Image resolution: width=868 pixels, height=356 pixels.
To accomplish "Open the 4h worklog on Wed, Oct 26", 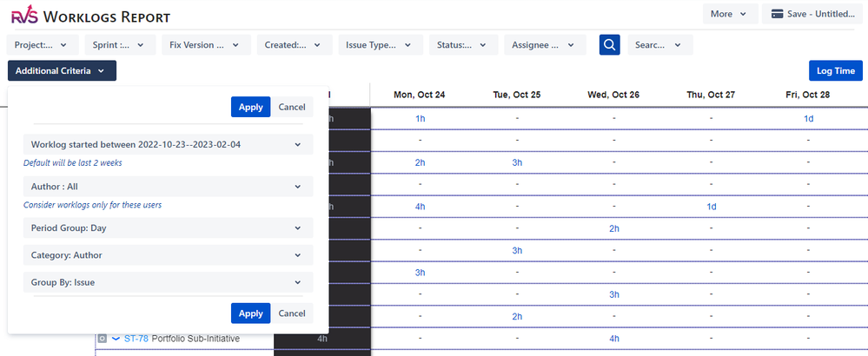I will (614, 339).
